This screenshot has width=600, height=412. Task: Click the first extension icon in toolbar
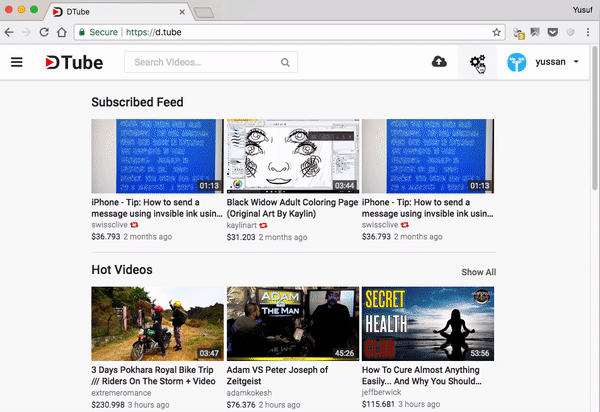[519, 33]
